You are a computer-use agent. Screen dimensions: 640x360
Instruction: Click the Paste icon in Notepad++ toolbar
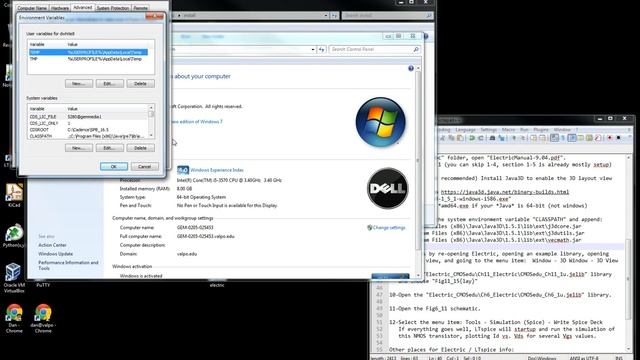tap(460, 138)
